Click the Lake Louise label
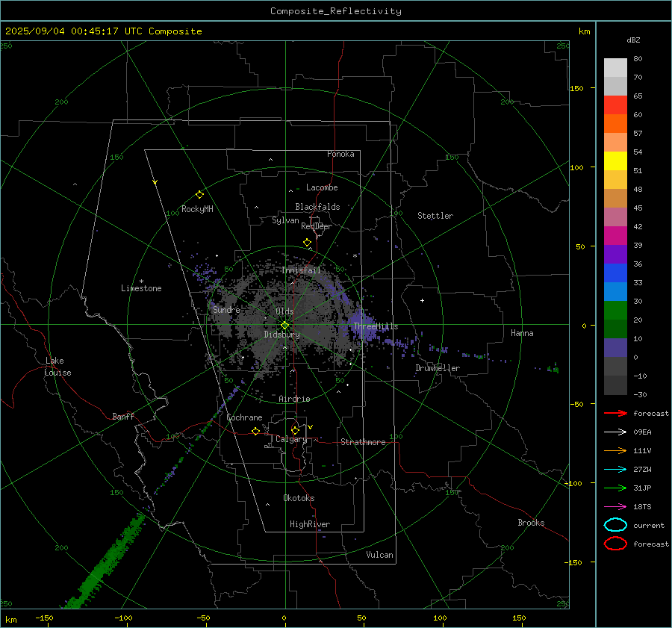Viewport: 672px width, 628px height. coord(57,367)
